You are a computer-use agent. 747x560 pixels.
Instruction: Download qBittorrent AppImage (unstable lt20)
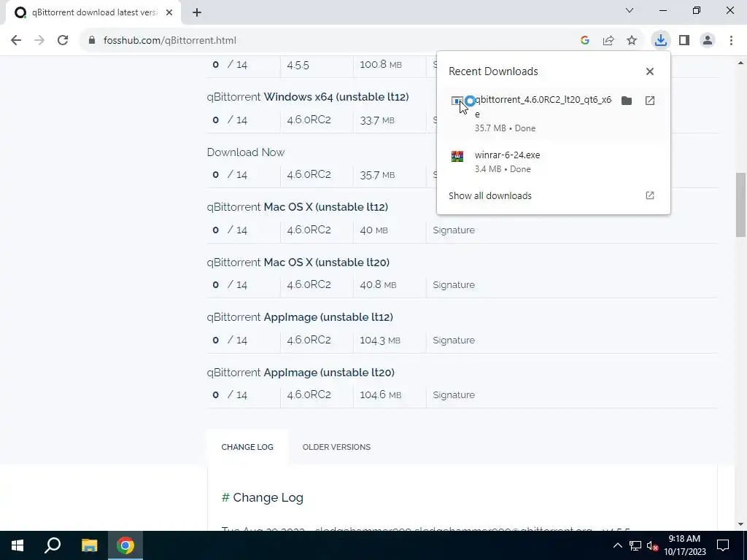click(301, 373)
